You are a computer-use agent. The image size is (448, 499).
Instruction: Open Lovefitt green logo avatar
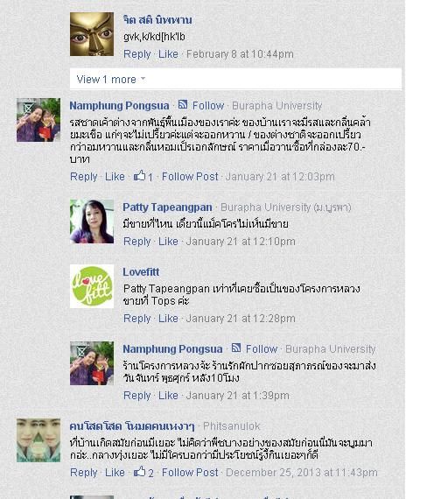pos(92,286)
